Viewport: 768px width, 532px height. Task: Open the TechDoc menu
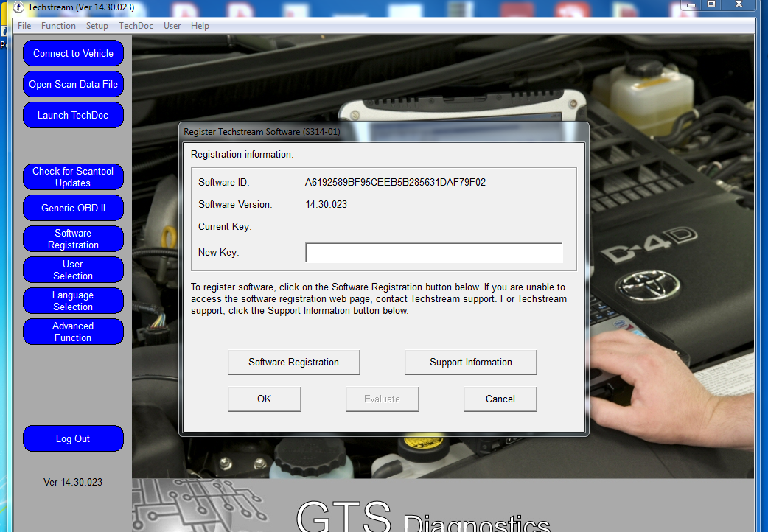point(136,25)
